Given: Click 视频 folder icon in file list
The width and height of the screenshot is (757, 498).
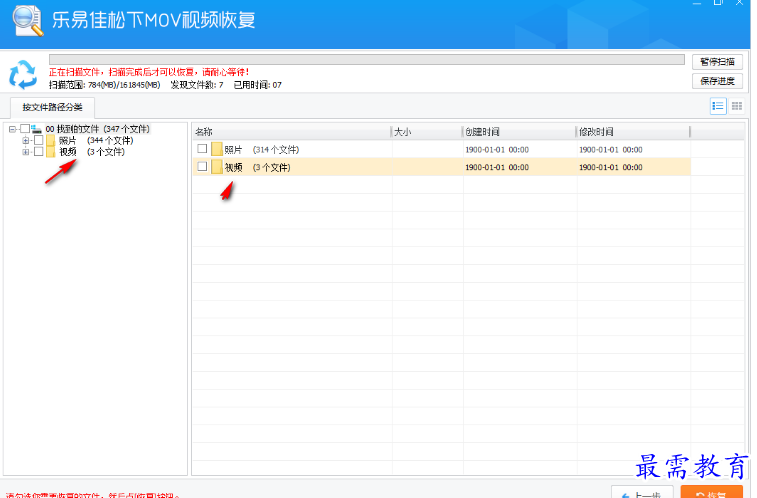Looking at the screenshot, I should (217, 167).
